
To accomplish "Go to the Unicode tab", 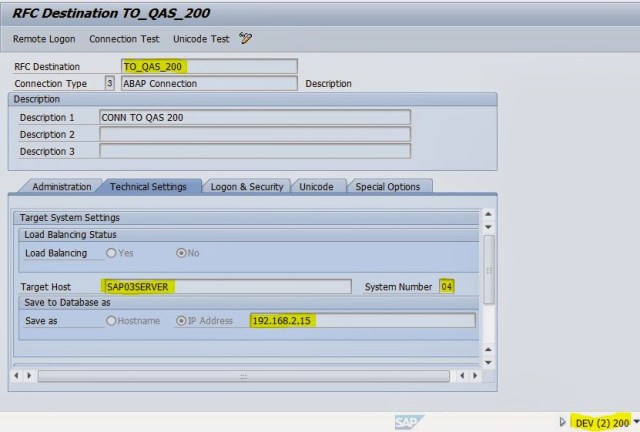I will (316, 187).
